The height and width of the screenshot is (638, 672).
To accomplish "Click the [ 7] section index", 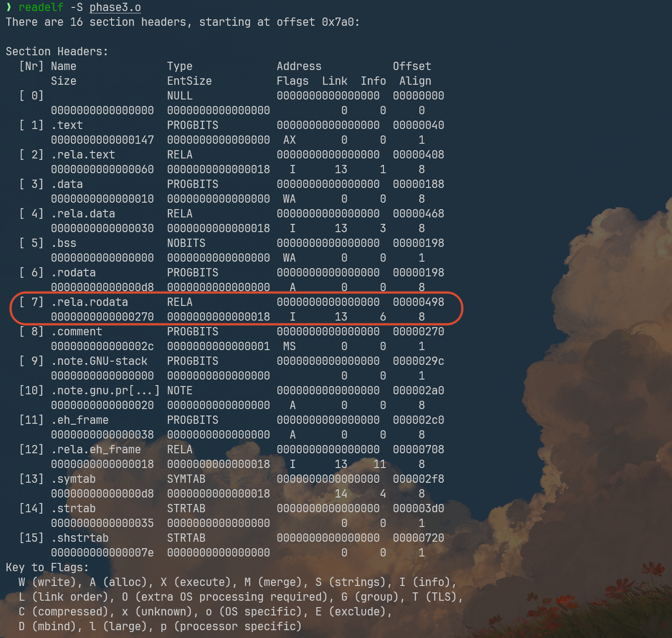I will click(31, 302).
